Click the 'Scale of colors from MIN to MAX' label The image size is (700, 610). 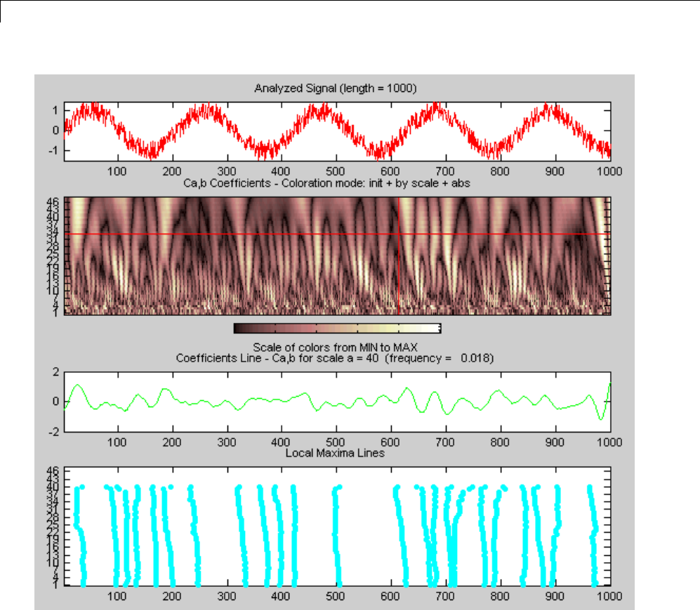click(336, 347)
